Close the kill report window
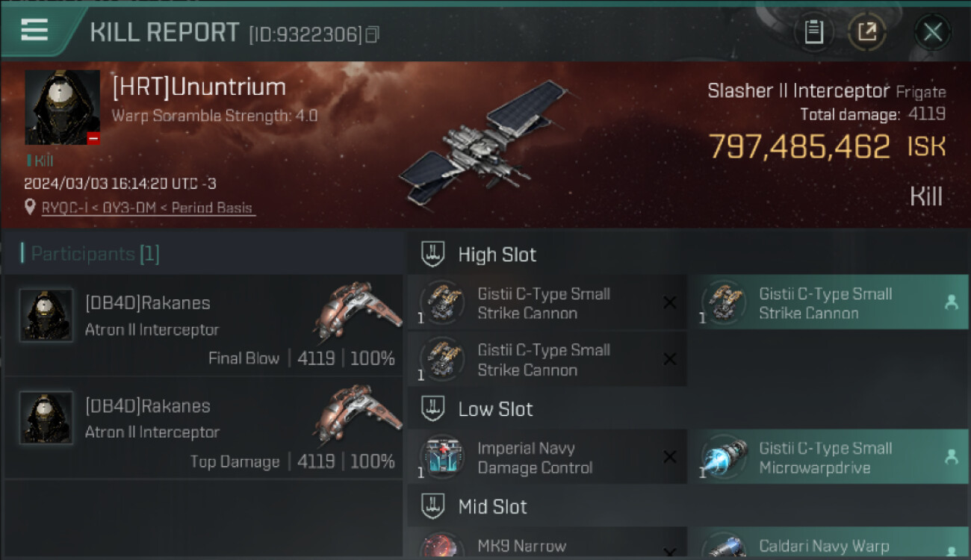This screenshot has height=560, width=971. pos(932,32)
